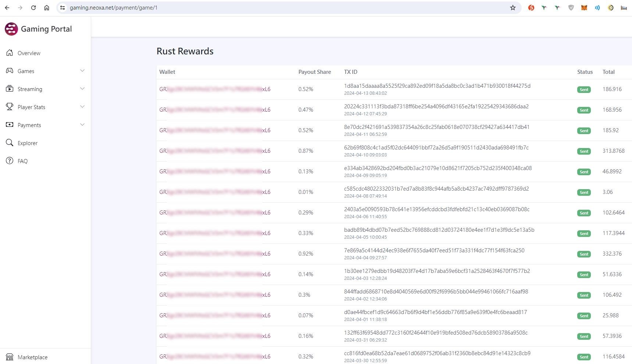Open the gray shield extension icon
632x364 pixels.
(571, 8)
